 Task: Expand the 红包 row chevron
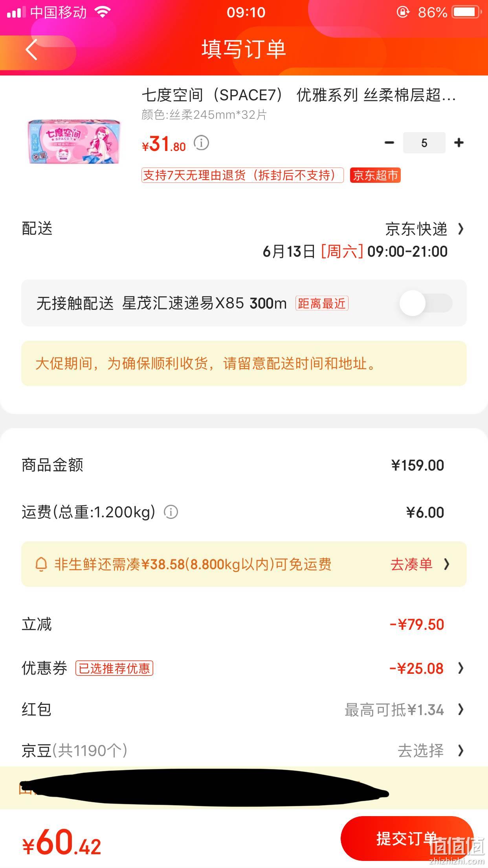pos(461,710)
